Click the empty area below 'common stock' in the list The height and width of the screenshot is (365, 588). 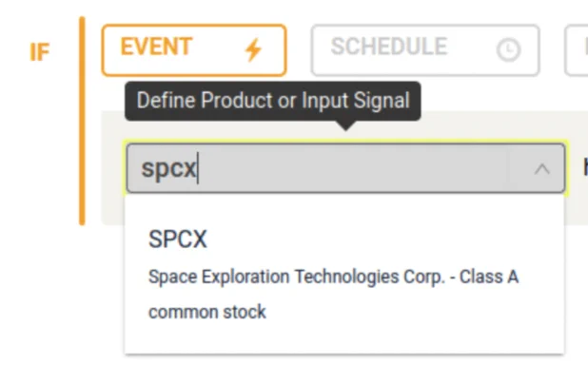pos(344,338)
